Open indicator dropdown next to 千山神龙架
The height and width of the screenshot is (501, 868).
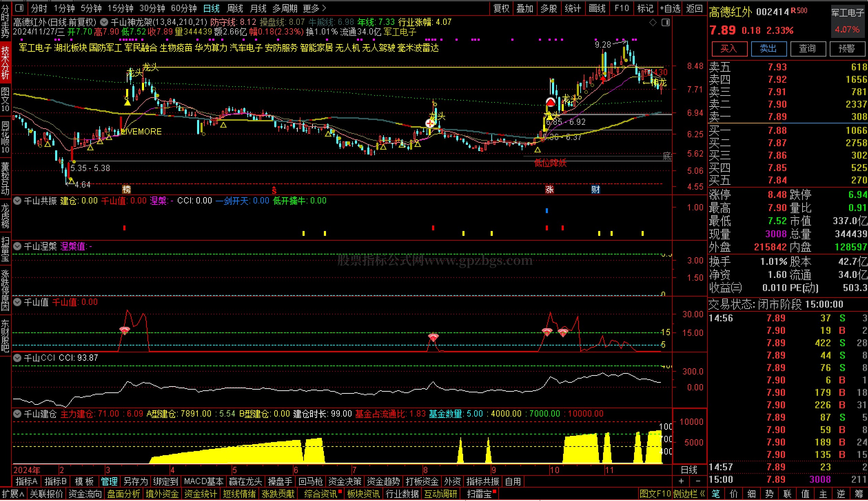coord(104,22)
